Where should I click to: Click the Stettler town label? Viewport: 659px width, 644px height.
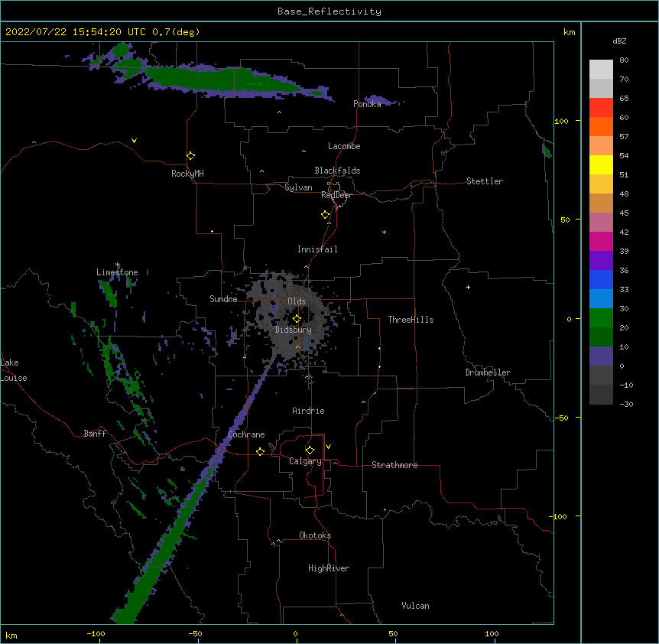pyautogui.click(x=485, y=181)
